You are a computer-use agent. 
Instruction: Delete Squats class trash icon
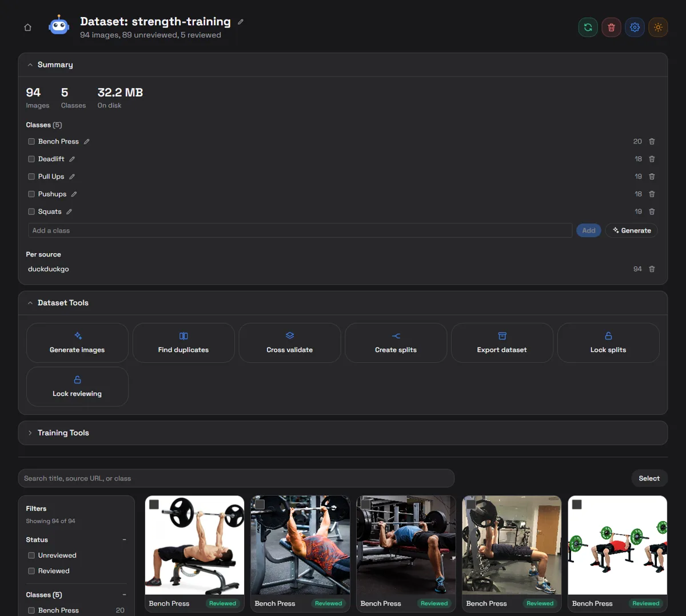pos(652,211)
